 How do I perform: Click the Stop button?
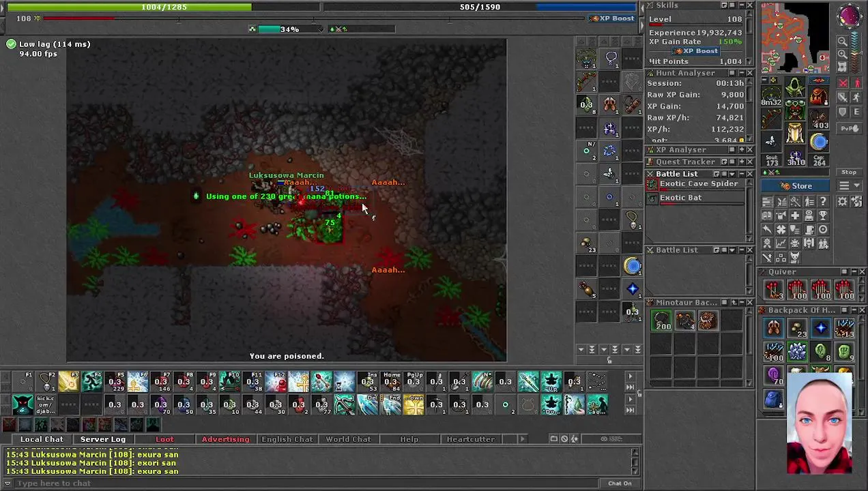tap(849, 172)
